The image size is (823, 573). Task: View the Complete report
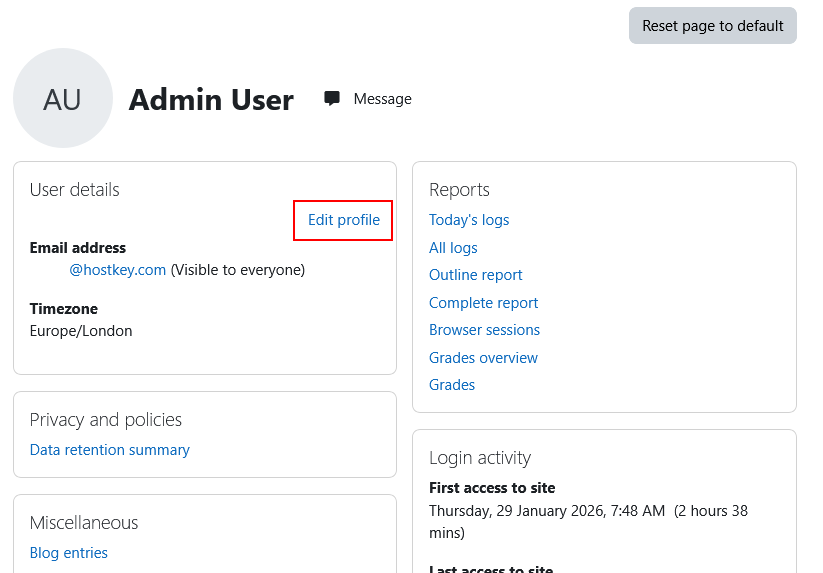483,303
